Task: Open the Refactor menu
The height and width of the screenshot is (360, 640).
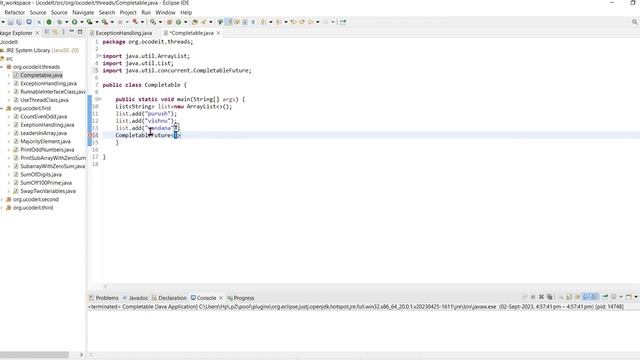Action: [x=15, y=13]
